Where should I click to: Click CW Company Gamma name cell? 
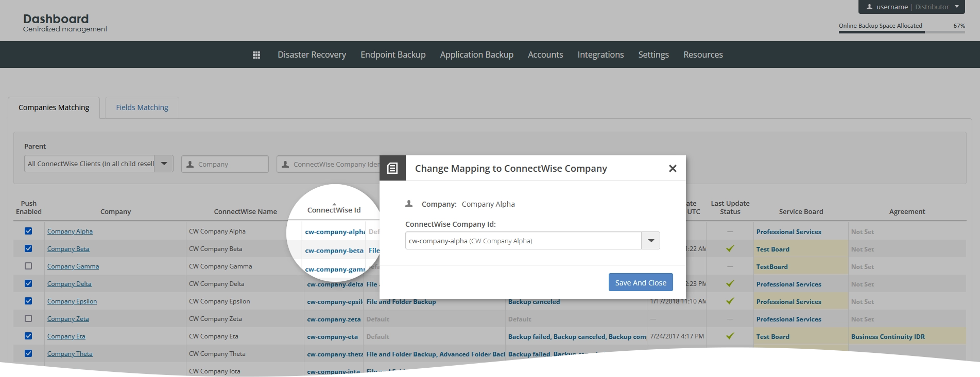pos(220,266)
